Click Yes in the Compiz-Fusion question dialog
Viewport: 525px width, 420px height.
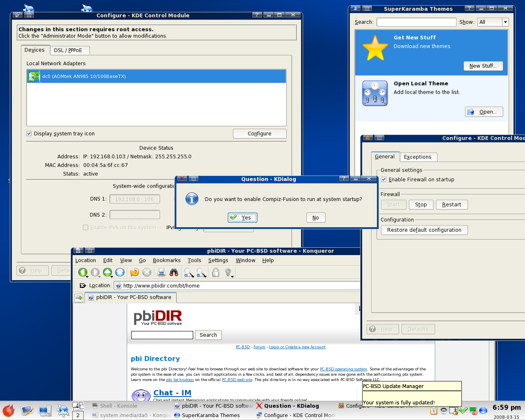coord(242,218)
